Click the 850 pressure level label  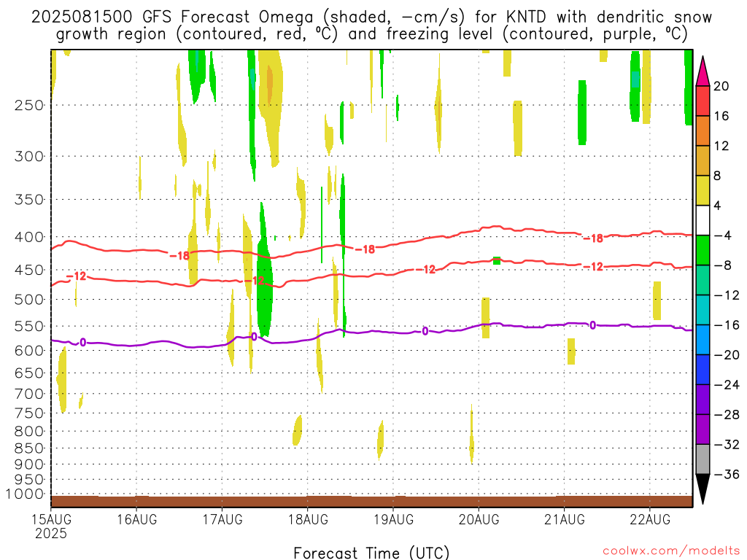tap(29, 448)
